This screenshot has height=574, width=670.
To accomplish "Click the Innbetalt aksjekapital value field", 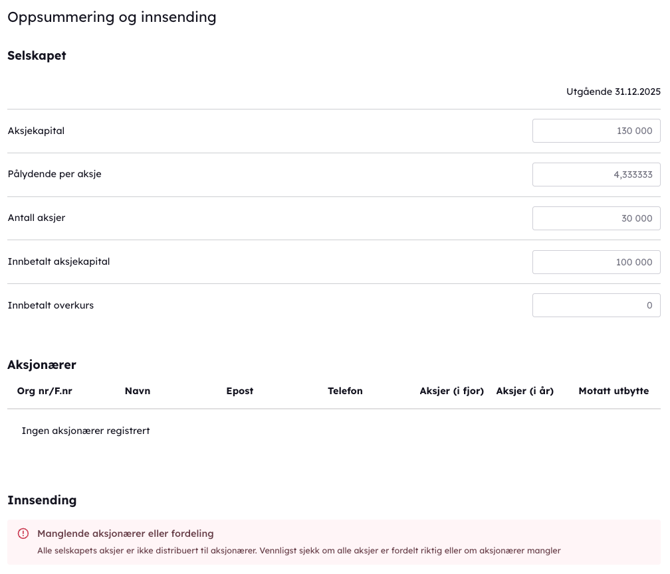I will point(596,262).
